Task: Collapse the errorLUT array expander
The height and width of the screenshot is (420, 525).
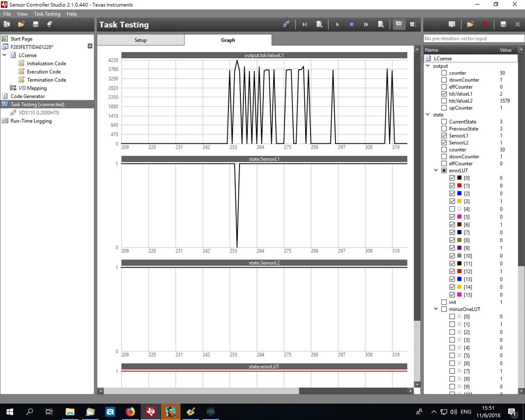Action: pos(436,170)
